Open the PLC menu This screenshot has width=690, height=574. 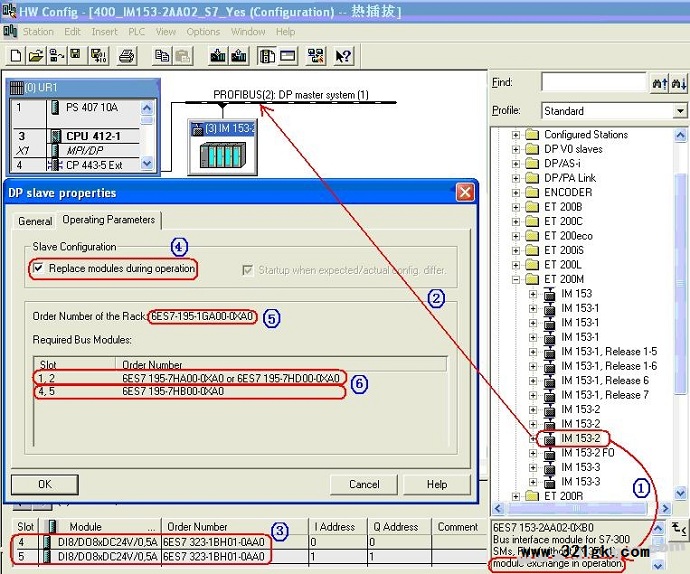(x=136, y=32)
